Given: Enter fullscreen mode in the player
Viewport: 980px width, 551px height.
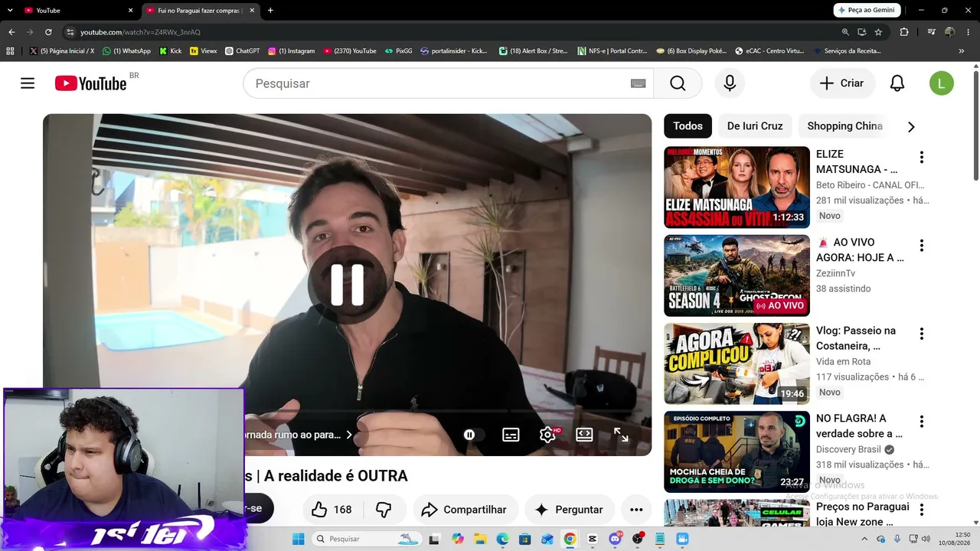Looking at the screenshot, I should [621, 435].
